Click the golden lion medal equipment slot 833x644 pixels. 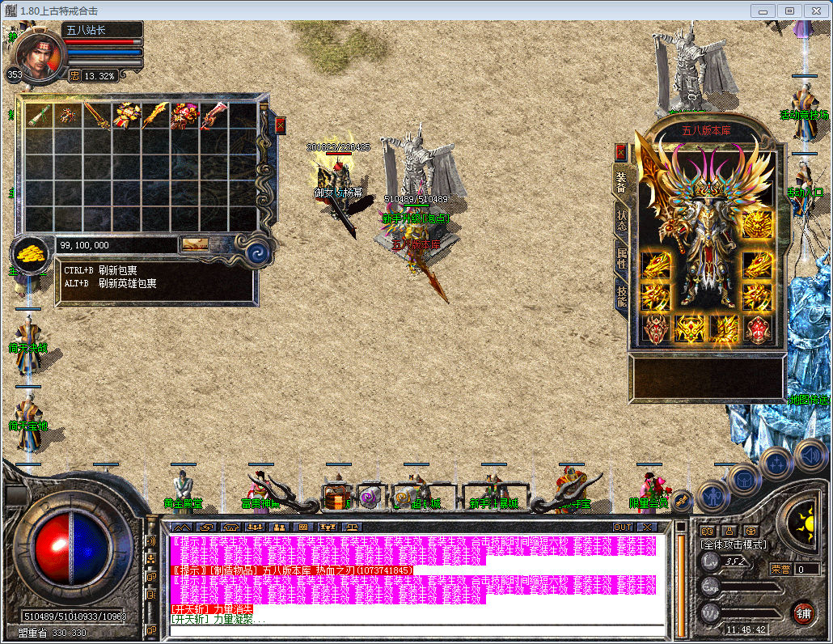756,224
